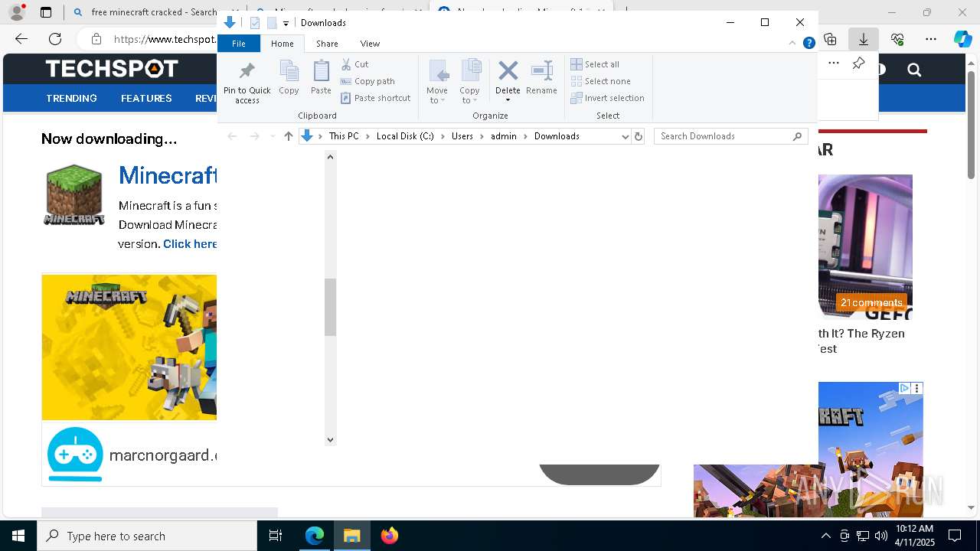Collapse the Explorer ribbon chevron

tap(794, 44)
